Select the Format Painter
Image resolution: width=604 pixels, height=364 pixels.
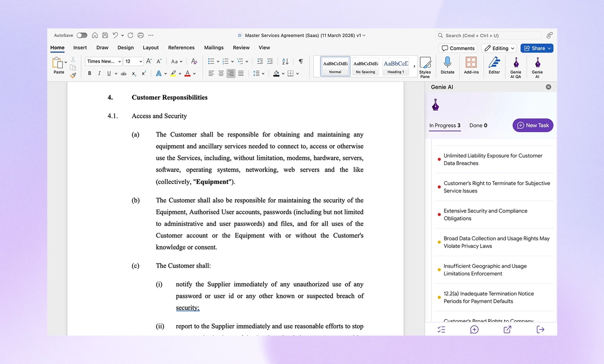pyautogui.click(x=73, y=75)
